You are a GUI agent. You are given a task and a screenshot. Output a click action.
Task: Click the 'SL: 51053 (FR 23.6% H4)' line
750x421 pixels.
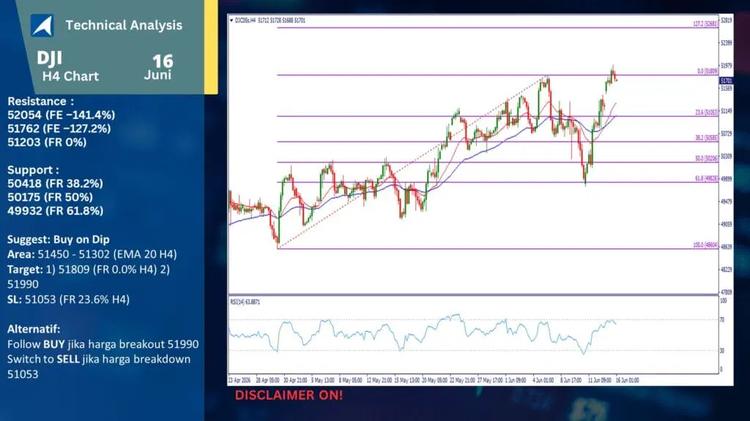pyautogui.click(x=68, y=299)
